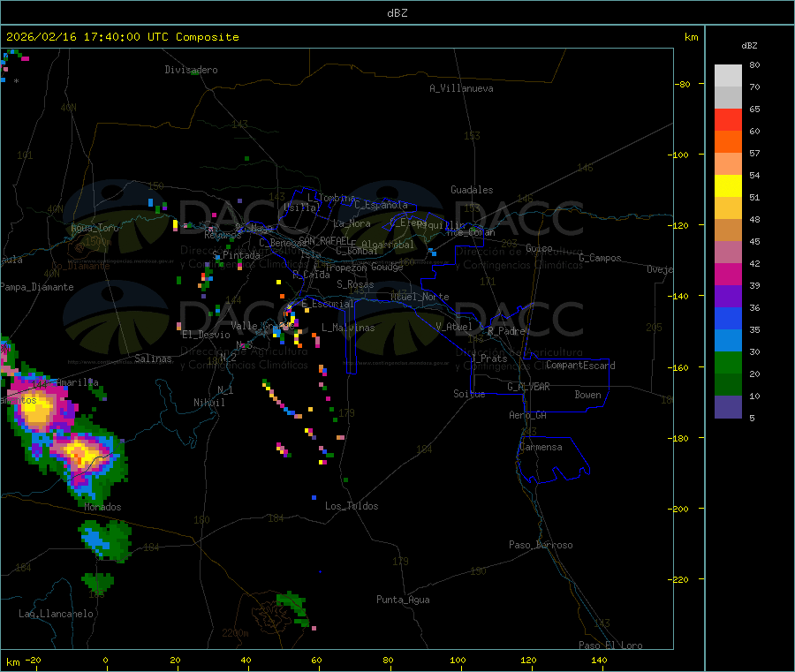Click the 'Punta_Agua' place label
Image resolution: width=795 pixels, height=672 pixels.
pos(403,600)
